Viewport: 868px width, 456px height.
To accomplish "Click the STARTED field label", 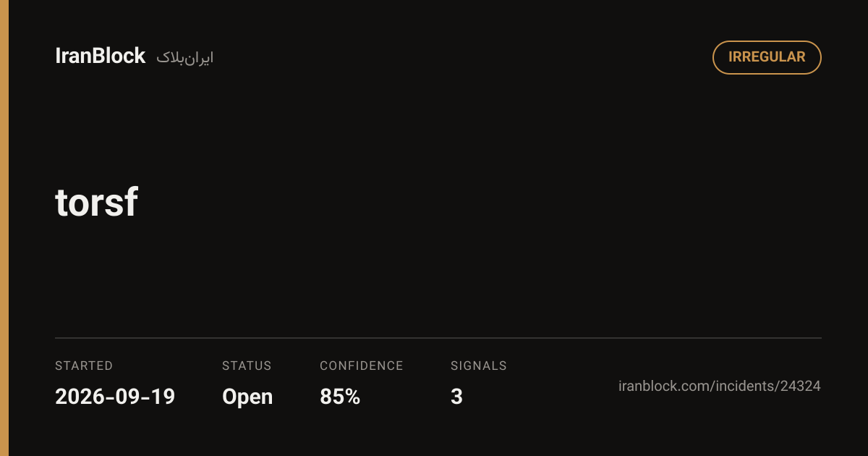I will coord(84,366).
